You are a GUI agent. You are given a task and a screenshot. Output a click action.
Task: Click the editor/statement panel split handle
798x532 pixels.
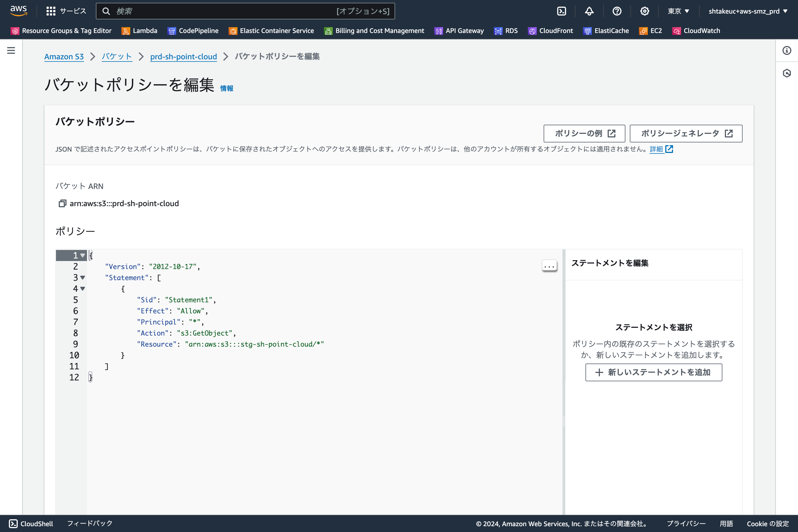(x=564, y=422)
